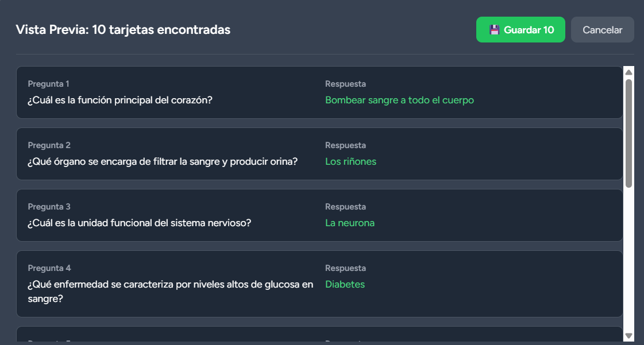The height and width of the screenshot is (345, 644).
Task: Click the vertical scrollbar thumb
Action: coord(628,133)
